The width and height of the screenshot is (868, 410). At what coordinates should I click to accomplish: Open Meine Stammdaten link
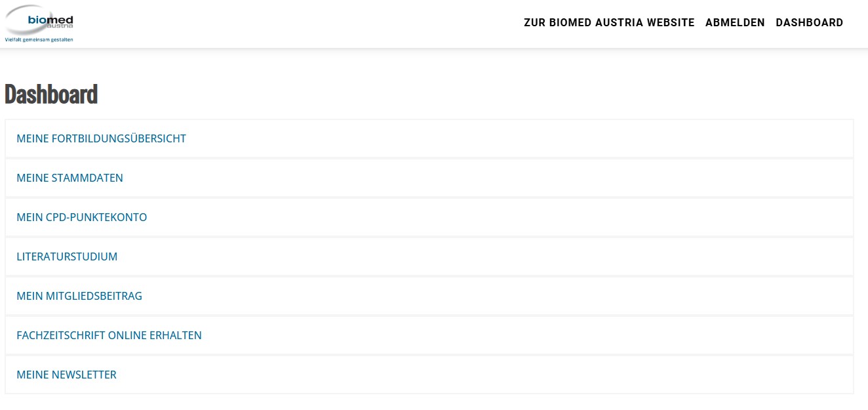[x=69, y=178]
